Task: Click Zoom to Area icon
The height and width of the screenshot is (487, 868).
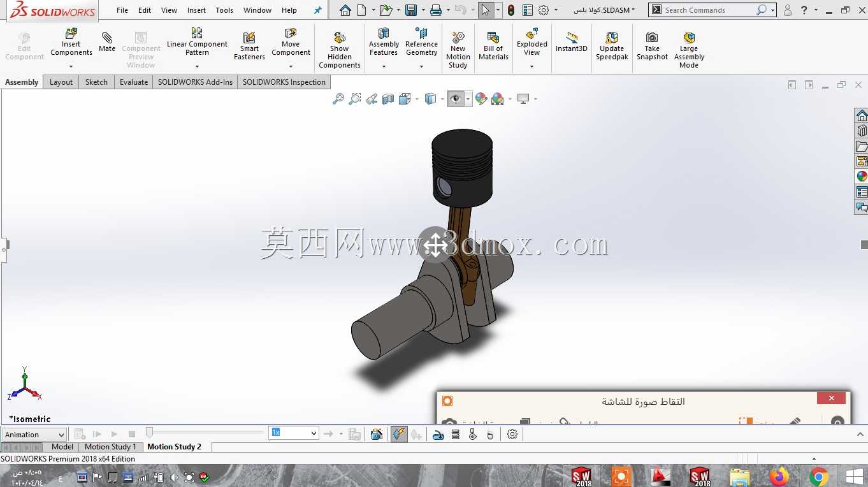Action: 355,99
